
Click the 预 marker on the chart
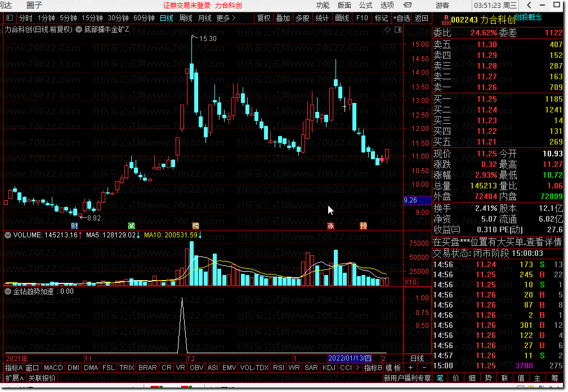click(x=363, y=226)
